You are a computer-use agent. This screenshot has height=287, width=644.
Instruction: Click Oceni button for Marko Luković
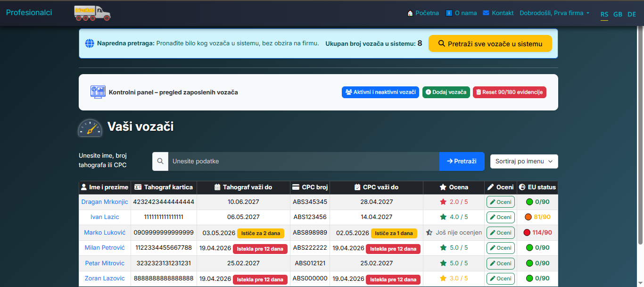click(500, 233)
